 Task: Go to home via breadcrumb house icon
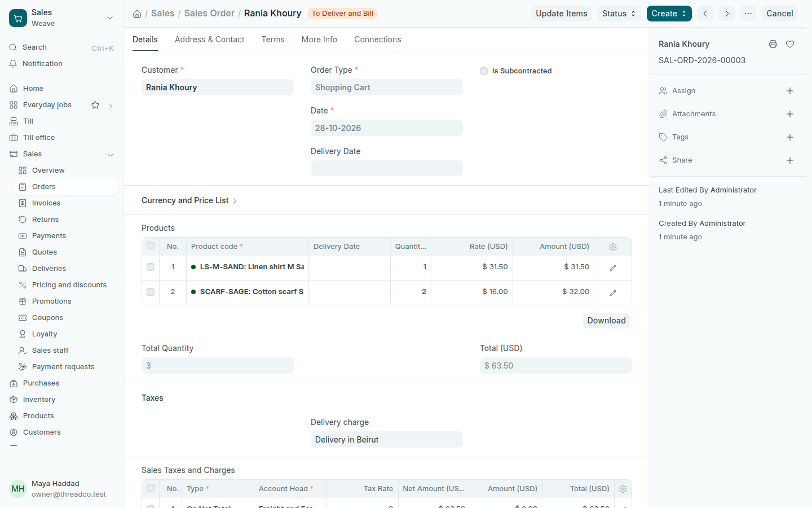tap(137, 14)
